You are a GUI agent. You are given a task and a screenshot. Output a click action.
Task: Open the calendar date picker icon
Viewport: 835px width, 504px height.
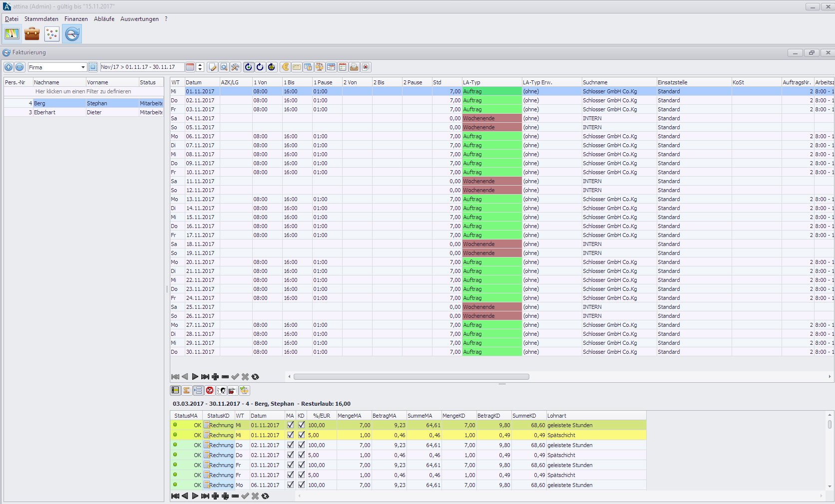tap(190, 67)
